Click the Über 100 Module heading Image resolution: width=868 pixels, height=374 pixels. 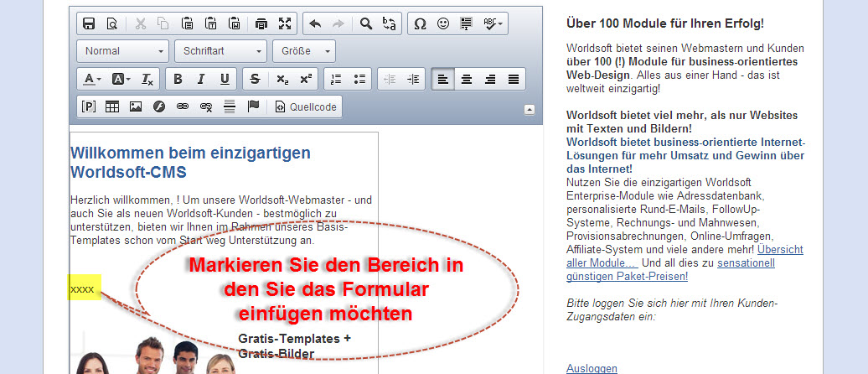(665, 23)
